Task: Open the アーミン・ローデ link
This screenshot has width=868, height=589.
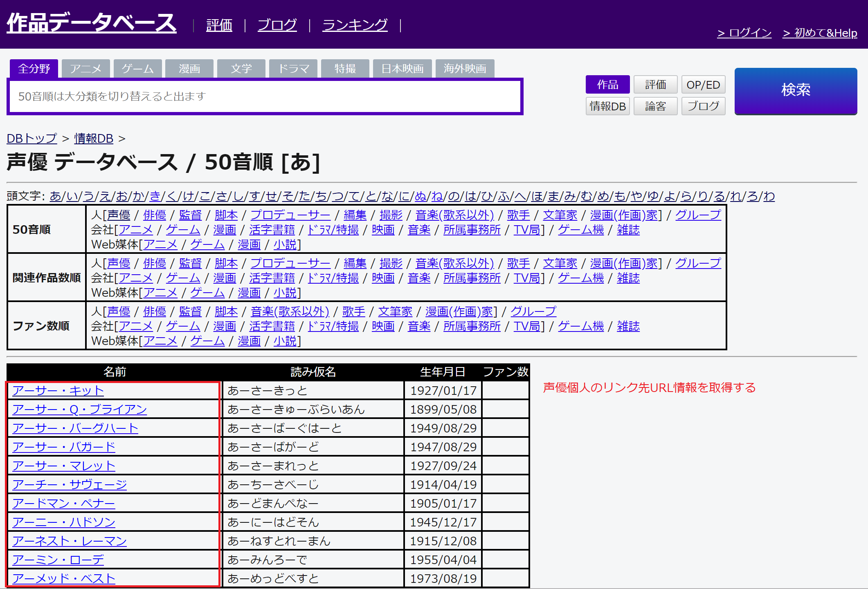Action: 58,560
